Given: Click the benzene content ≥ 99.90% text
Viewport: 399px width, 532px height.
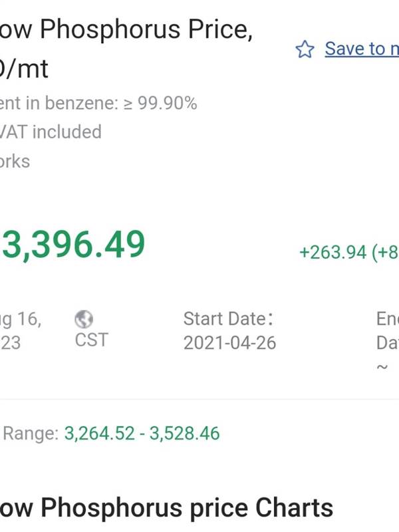Looking at the screenshot, I should tap(98, 103).
